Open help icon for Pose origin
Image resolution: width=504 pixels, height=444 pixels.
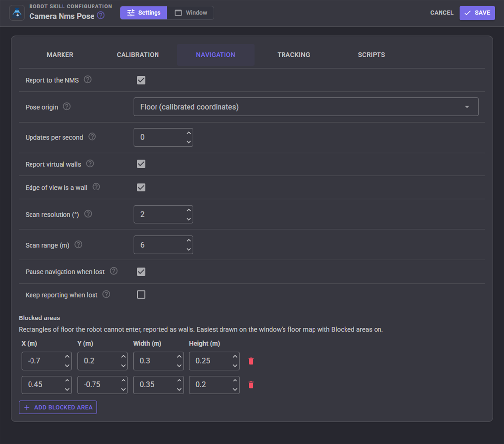click(67, 106)
